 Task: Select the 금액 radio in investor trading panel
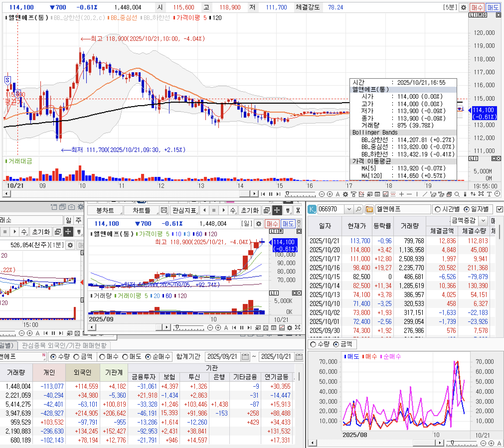click(77, 357)
